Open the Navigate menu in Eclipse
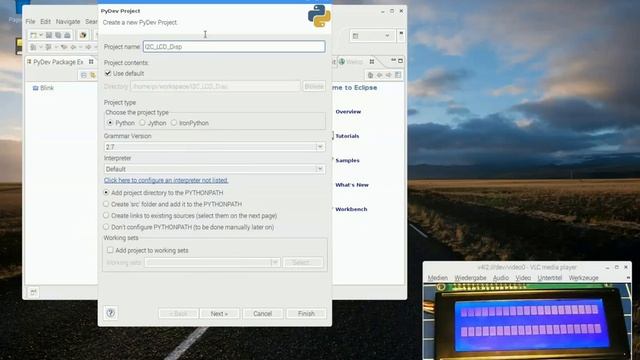 click(68, 22)
